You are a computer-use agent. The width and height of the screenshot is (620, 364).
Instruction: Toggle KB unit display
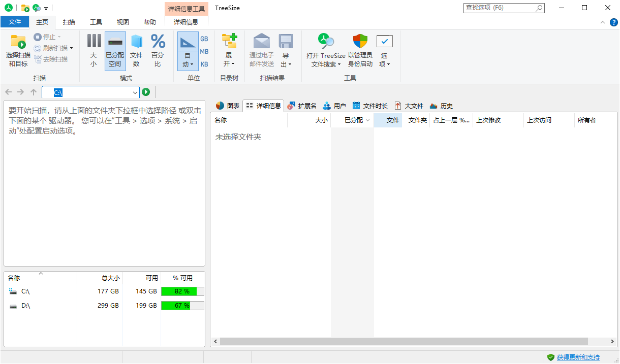point(204,64)
